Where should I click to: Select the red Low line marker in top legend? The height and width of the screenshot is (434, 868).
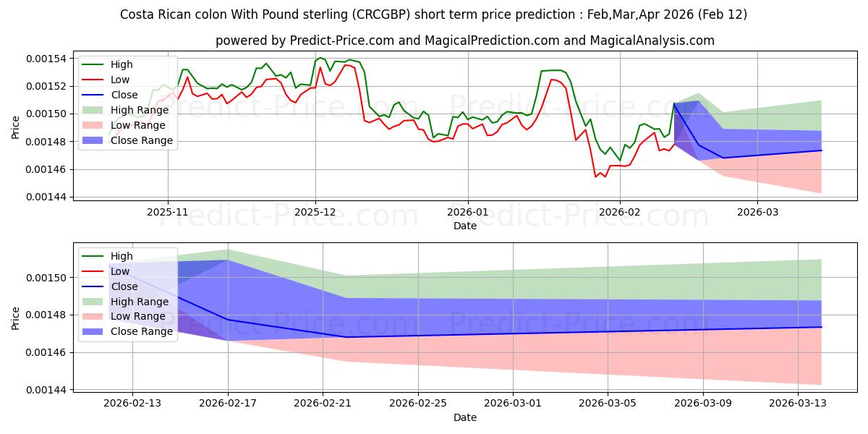pyautogui.click(x=94, y=80)
